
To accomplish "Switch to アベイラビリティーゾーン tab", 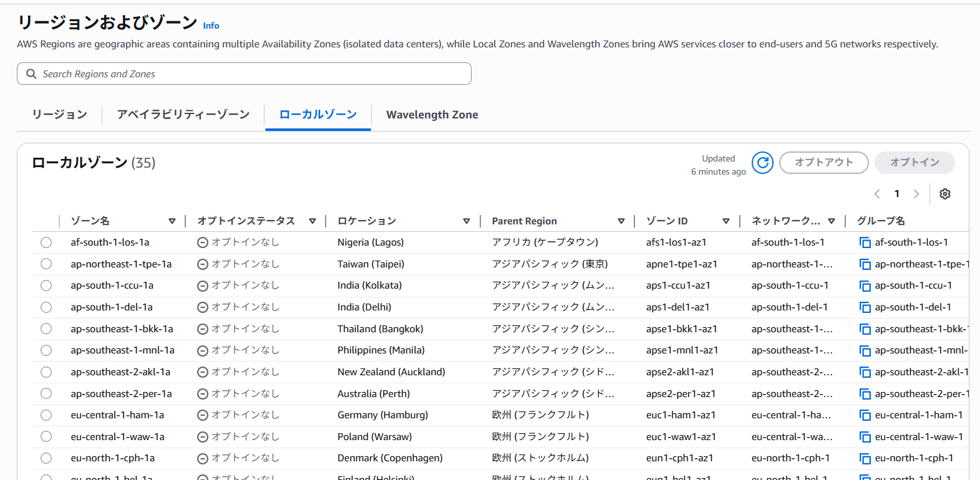I will (183, 115).
